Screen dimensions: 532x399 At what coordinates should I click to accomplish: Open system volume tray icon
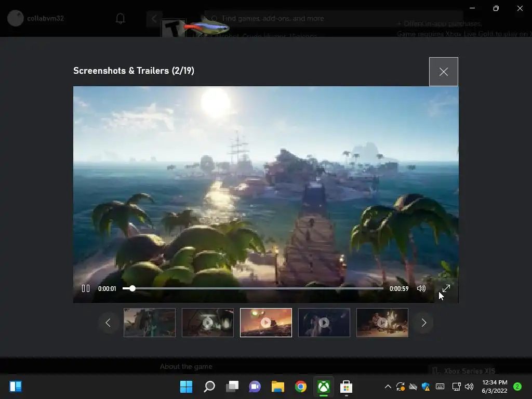(469, 387)
